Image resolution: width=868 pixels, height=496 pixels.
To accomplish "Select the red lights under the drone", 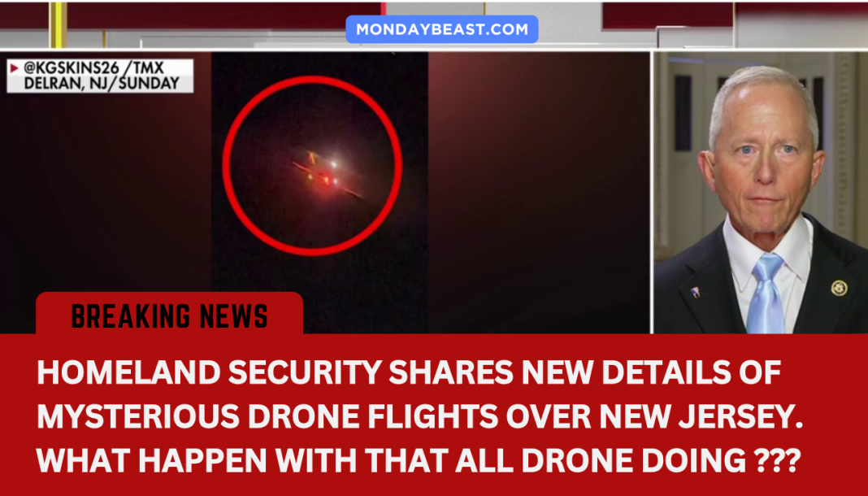I will coord(325,180).
